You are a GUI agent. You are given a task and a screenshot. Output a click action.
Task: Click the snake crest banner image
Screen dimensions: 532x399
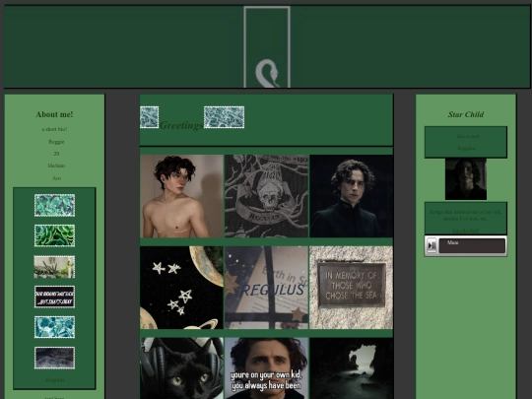pos(267,47)
